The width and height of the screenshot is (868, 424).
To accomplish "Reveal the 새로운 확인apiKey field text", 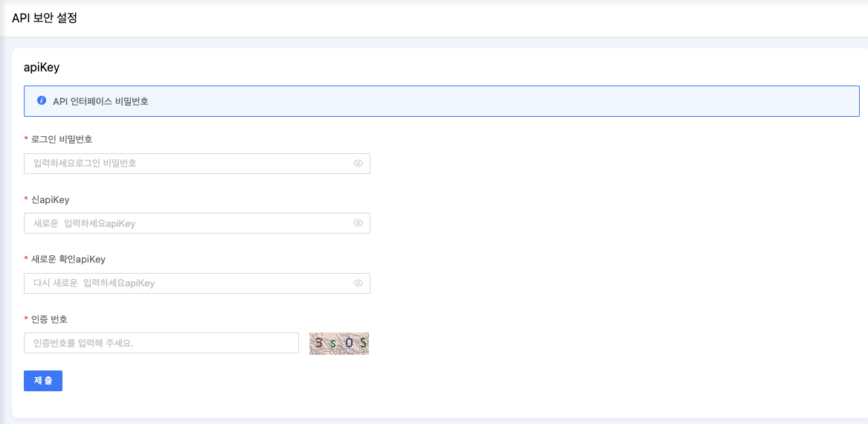I will (x=358, y=283).
